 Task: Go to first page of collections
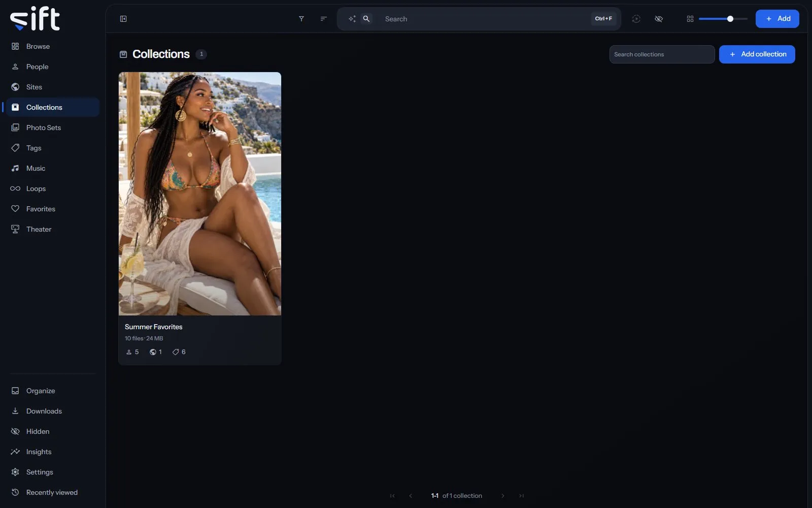click(392, 496)
